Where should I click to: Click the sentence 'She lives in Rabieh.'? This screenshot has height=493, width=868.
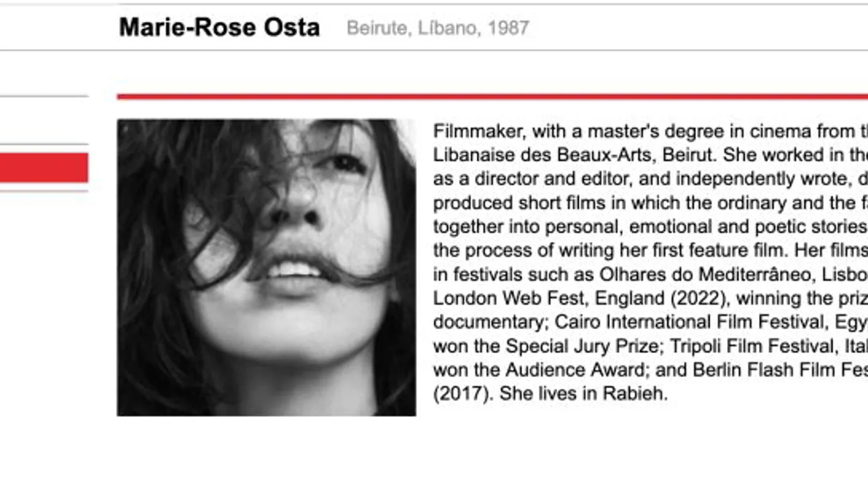[x=583, y=394]
